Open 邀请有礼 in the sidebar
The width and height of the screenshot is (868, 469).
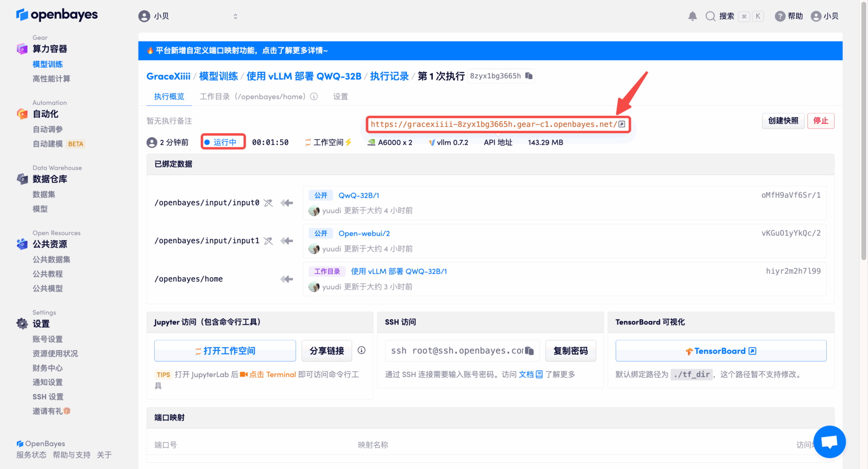[51, 411]
